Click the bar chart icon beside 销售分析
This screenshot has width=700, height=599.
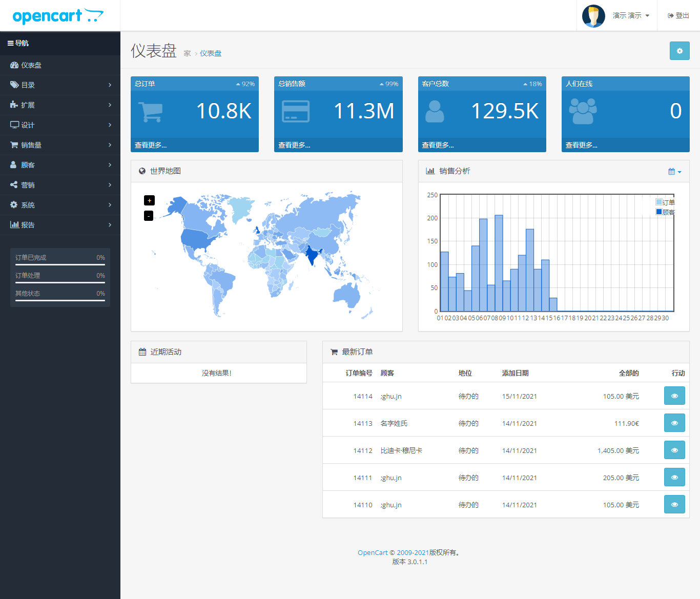[430, 171]
